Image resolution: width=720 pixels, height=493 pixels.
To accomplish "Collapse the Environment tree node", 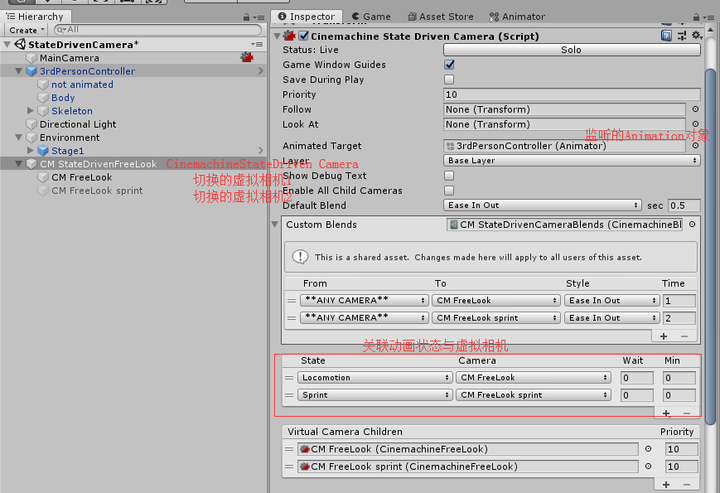I will pyautogui.click(x=19, y=137).
